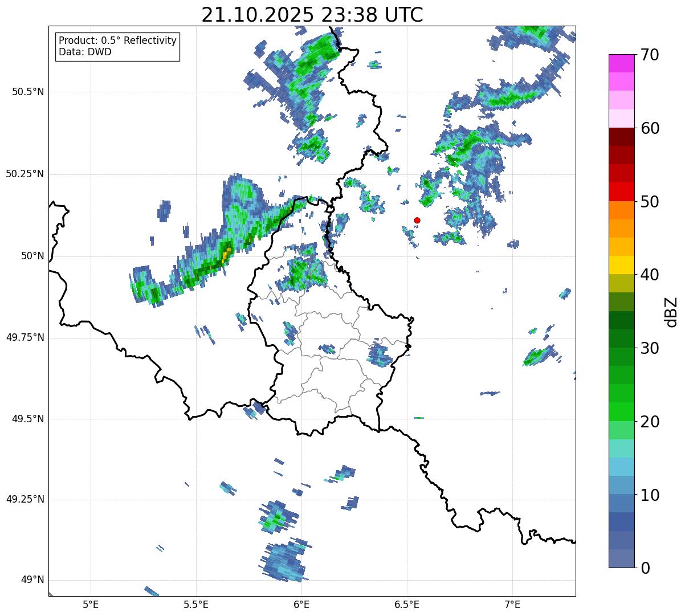Click the longitude label 6°E
The image size is (685, 616).
point(301,604)
